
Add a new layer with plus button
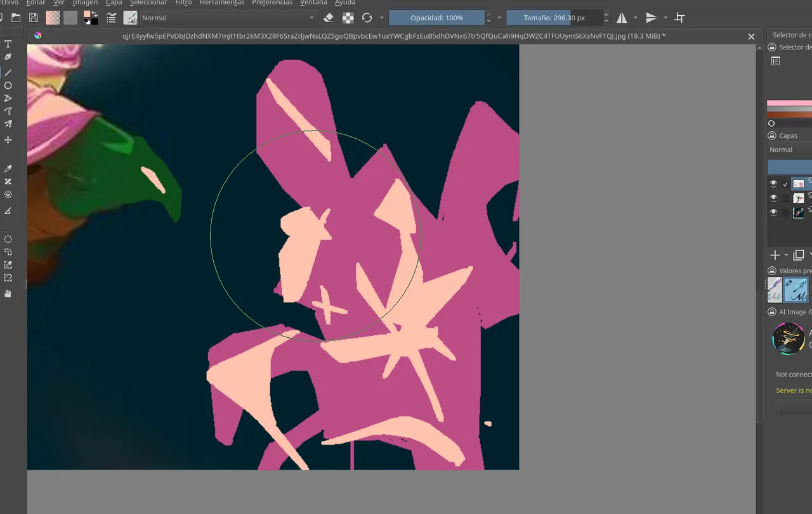775,255
